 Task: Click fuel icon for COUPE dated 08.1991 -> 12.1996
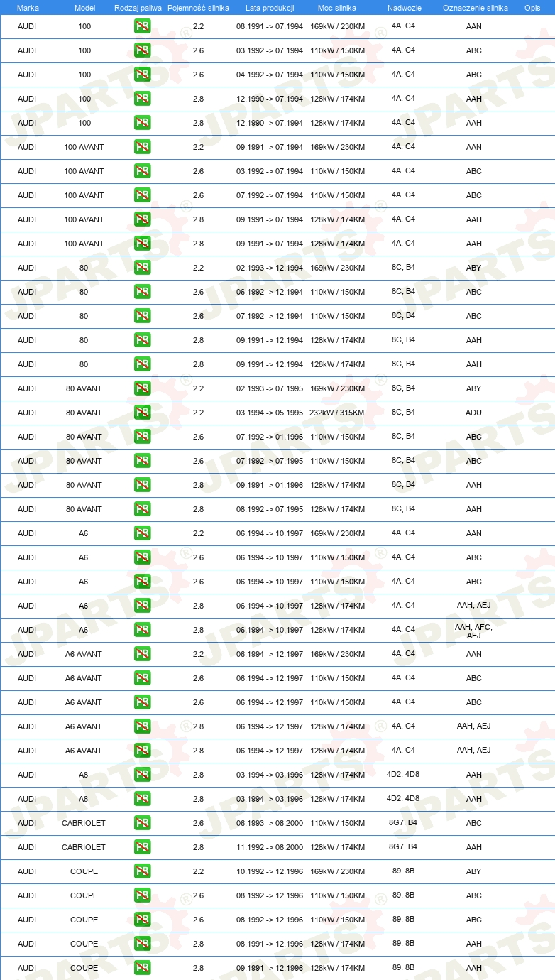(142, 944)
